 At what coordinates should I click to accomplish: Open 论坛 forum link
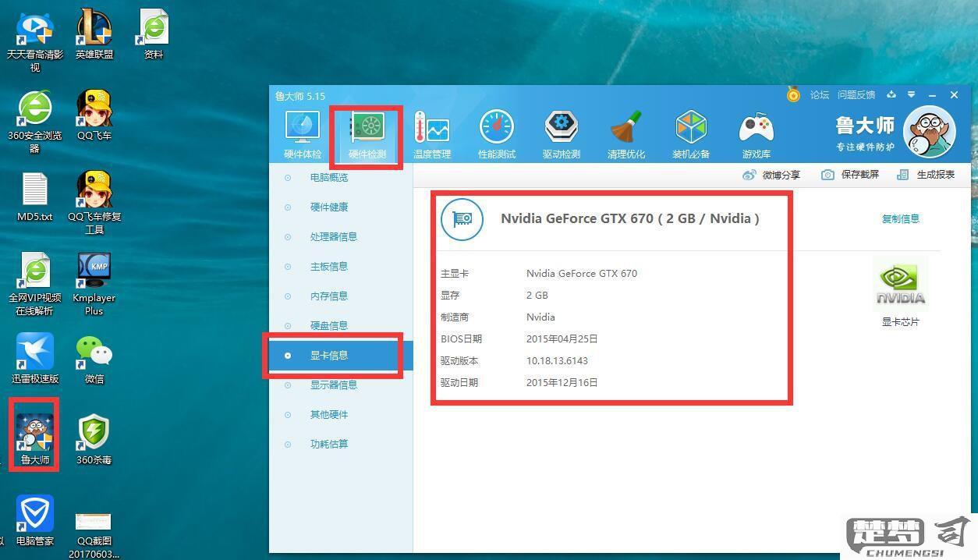820,95
